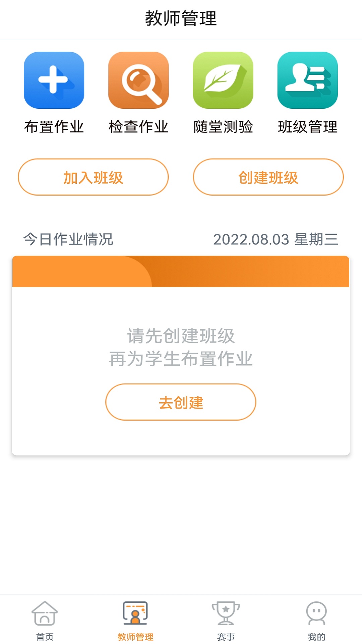This screenshot has height=644, width=362.
Task: Open the orange magnifier 检查作业 icon
Action: (138, 80)
